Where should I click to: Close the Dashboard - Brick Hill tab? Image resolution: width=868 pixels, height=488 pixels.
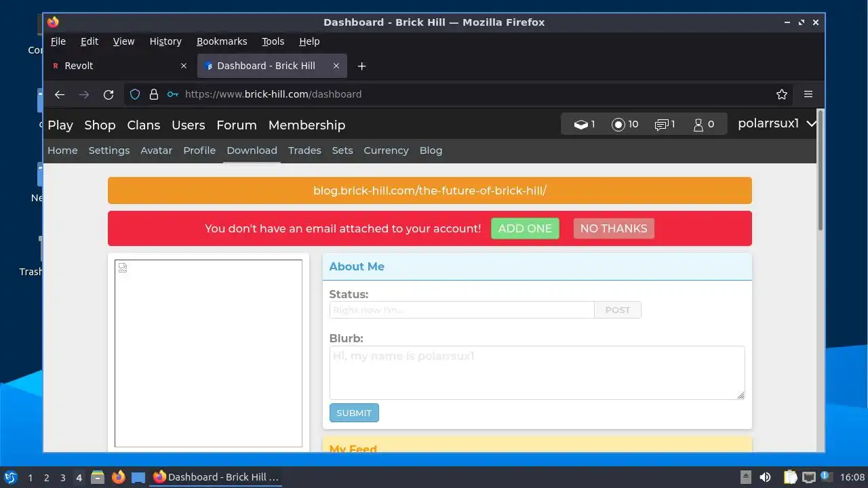coord(336,66)
